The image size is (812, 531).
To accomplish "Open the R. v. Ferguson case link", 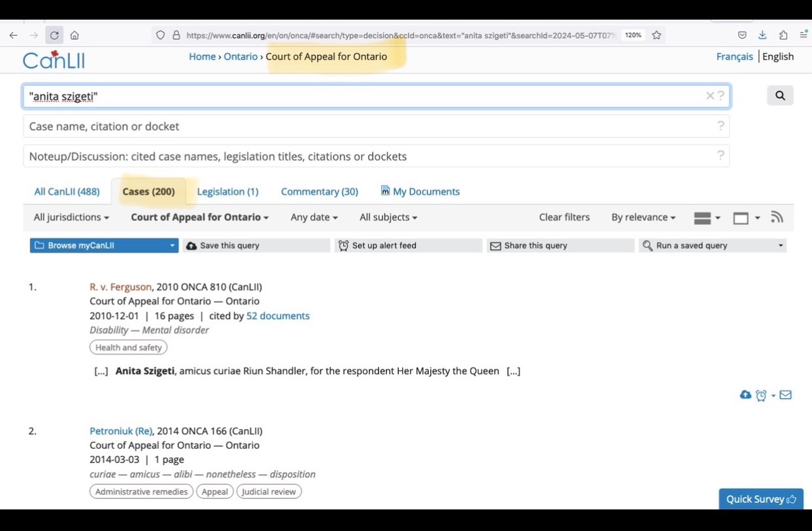I will (x=120, y=286).
